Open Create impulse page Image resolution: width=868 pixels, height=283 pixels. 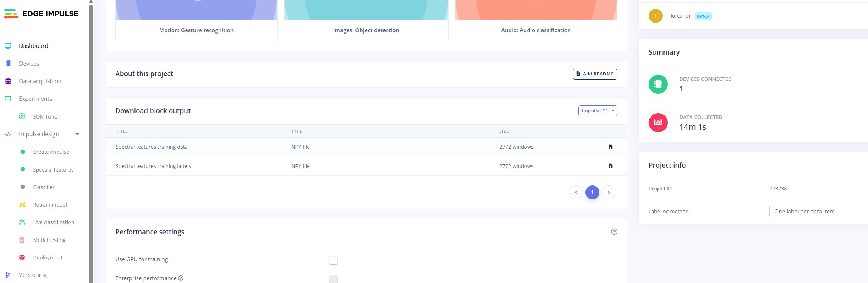[x=51, y=152]
